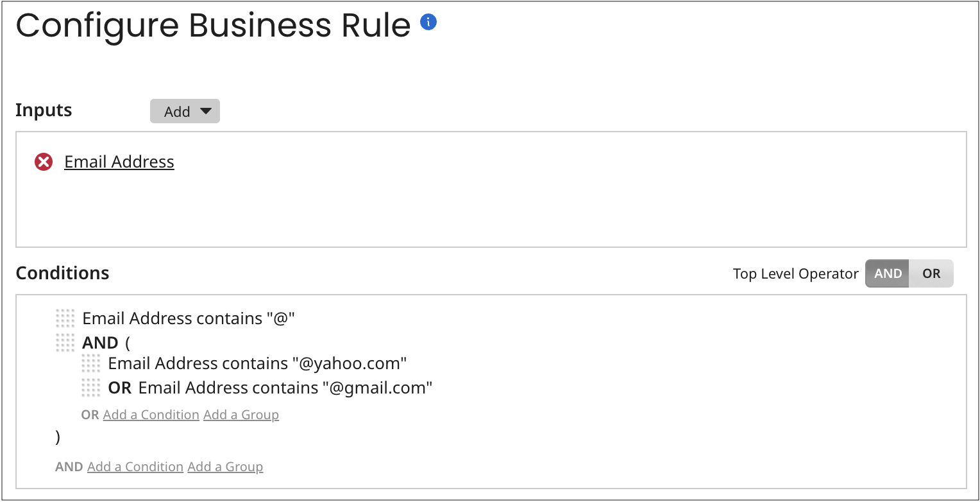This screenshot has height=502, width=980.
Task: Grab the drag handle for the AND group
Action: pos(65,343)
